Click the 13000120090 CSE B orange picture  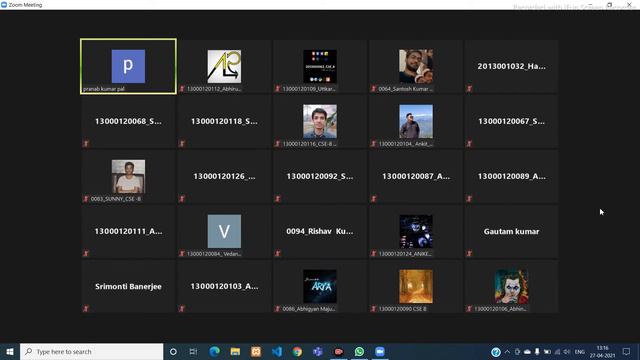[416, 287]
